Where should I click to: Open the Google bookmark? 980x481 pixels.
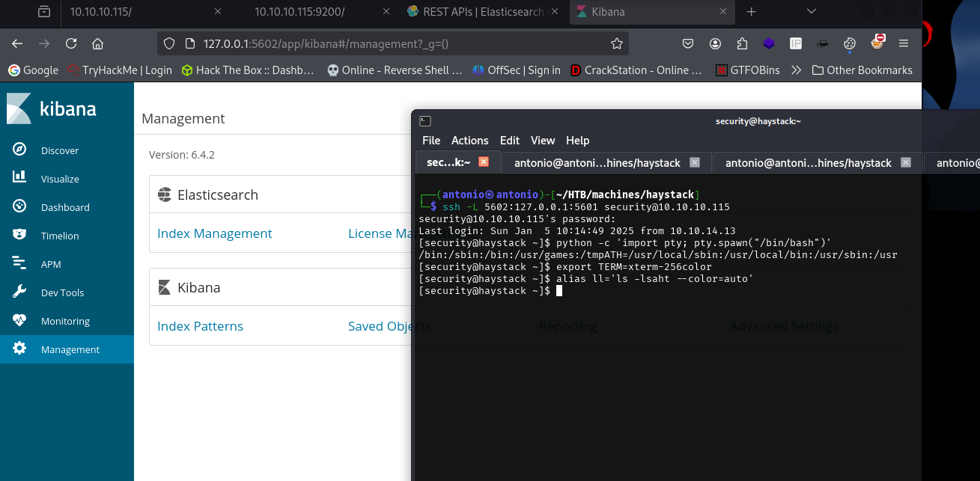click(x=33, y=70)
